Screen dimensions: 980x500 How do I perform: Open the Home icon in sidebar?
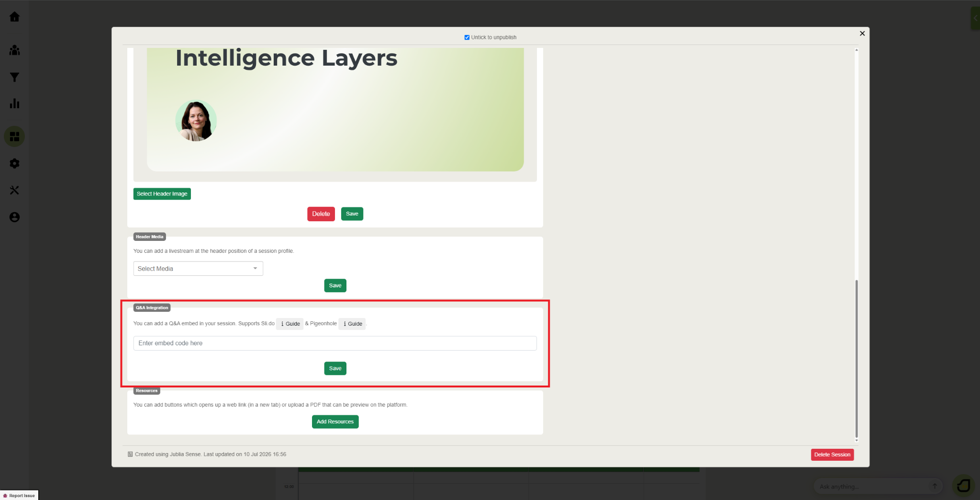14,17
